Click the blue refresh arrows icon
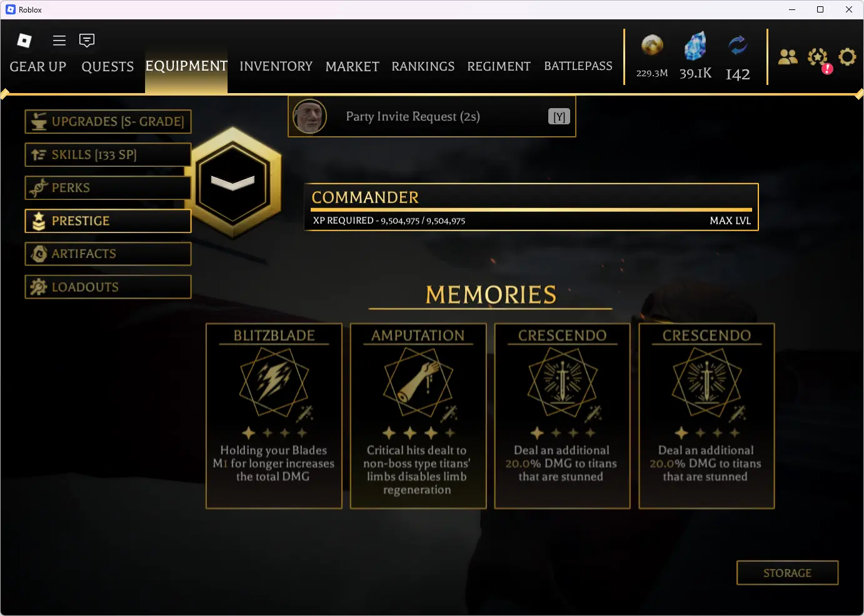This screenshot has height=616, width=864. click(x=738, y=46)
